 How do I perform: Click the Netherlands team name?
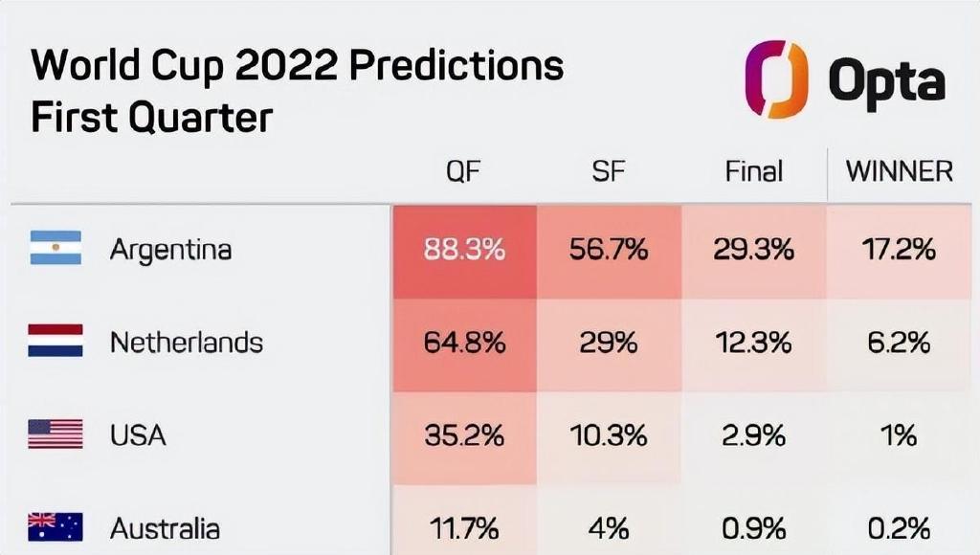pos(187,343)
